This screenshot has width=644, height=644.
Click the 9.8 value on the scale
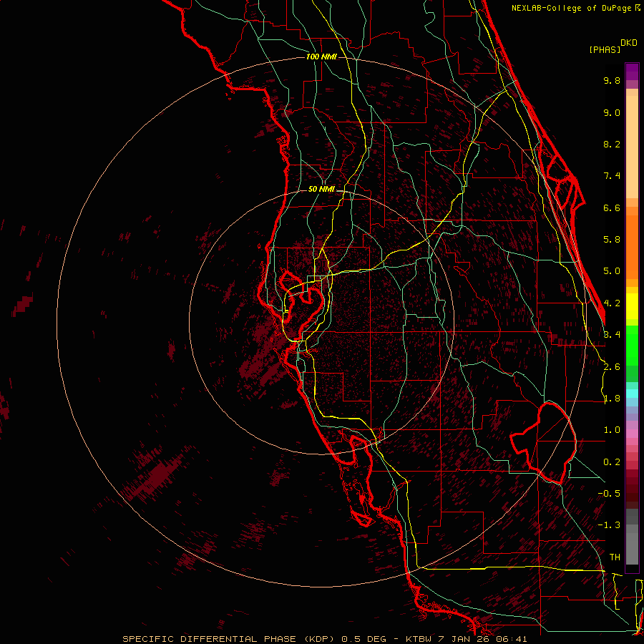point(611,81)
